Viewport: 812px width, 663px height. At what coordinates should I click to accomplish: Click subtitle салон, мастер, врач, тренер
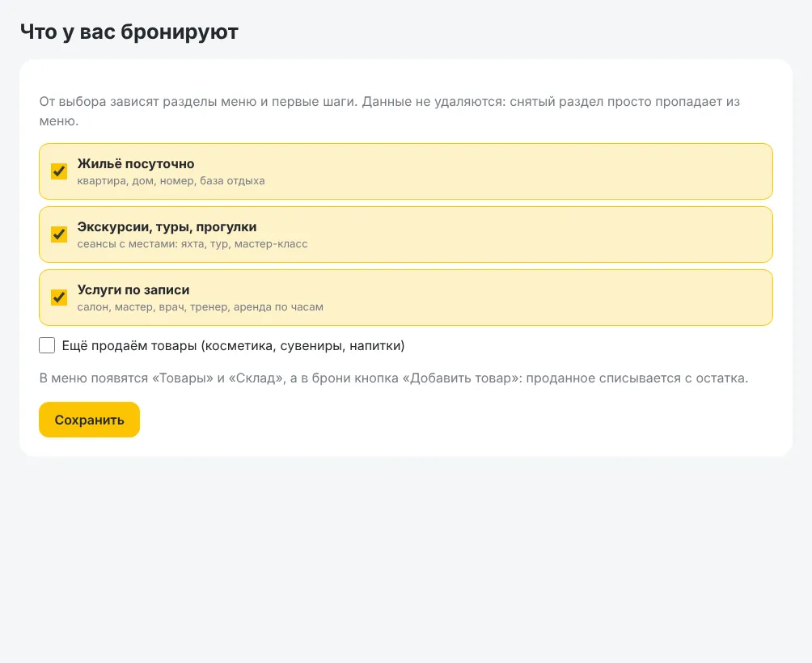click(200, 307)
